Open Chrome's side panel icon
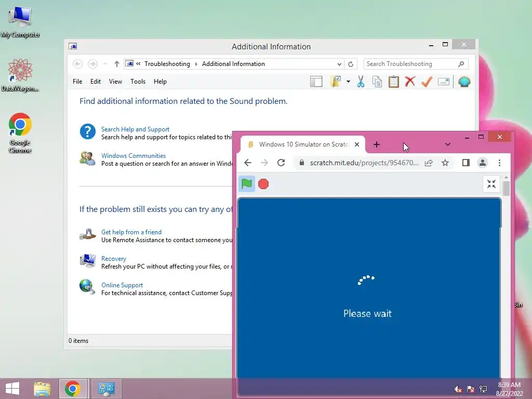This screenshot has height=399, width=532. (x=466, y=163)
